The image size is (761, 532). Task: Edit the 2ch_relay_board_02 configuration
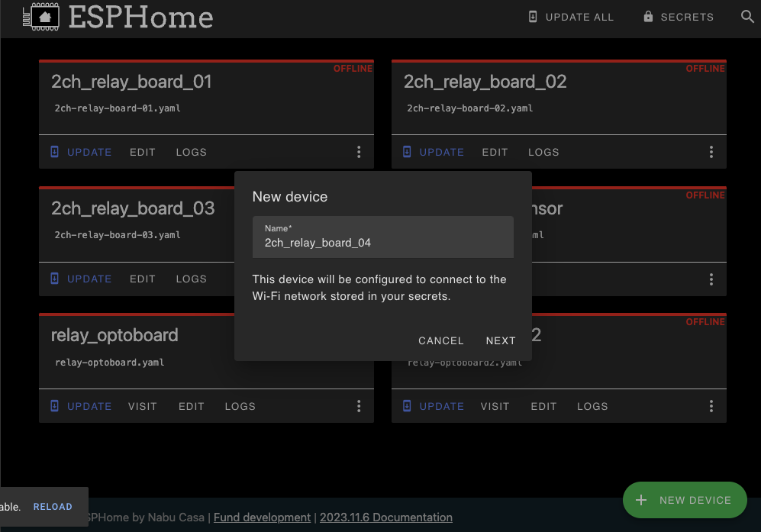(x=495, y=152)
